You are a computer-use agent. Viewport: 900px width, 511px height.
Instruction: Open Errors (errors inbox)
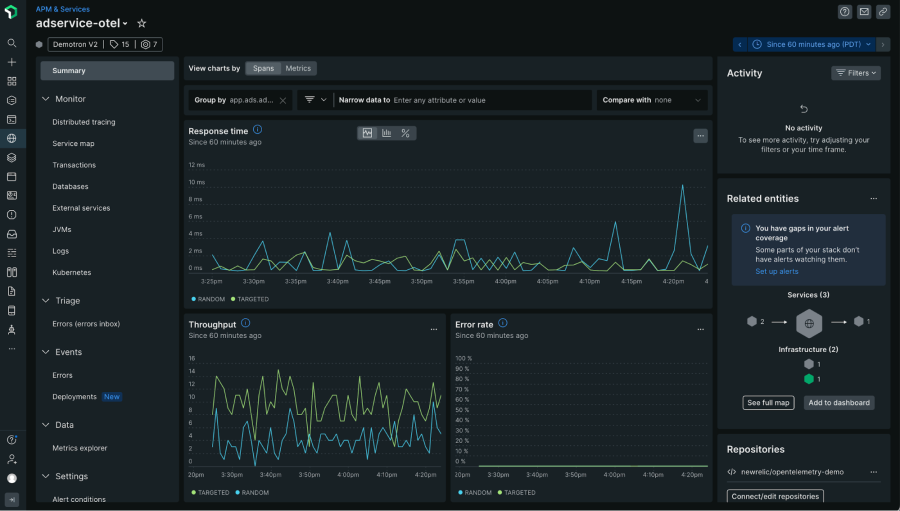coord(86,324)
